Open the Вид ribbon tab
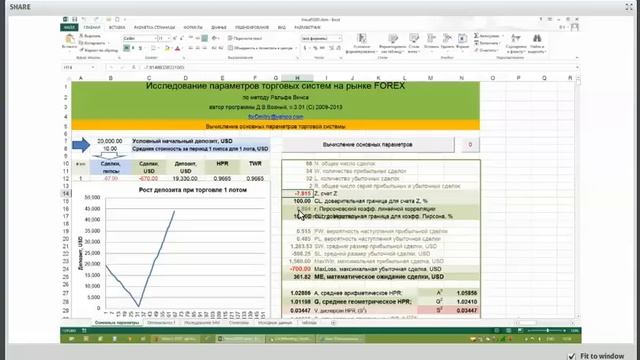 [x=282, y=27]
